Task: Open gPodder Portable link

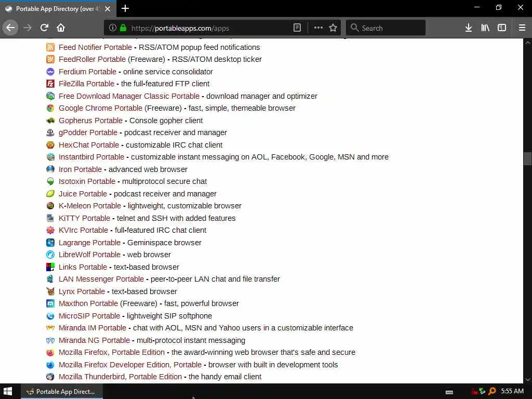Action: (88, 132)
